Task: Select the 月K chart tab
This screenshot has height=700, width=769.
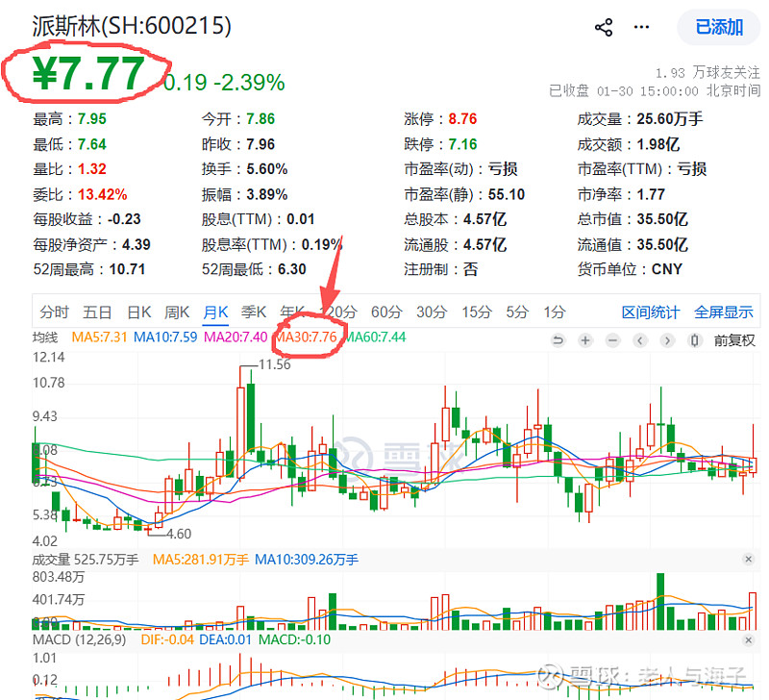Action: 215,312
